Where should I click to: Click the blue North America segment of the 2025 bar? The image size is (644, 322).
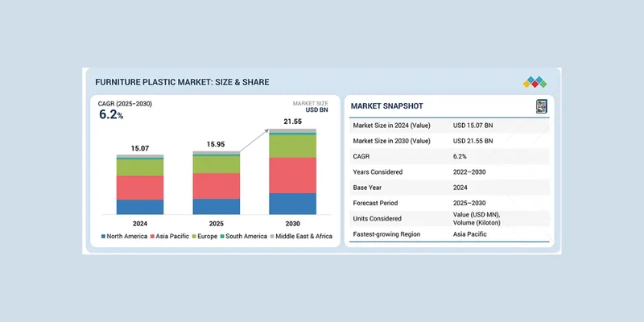[x=216, y=207]
